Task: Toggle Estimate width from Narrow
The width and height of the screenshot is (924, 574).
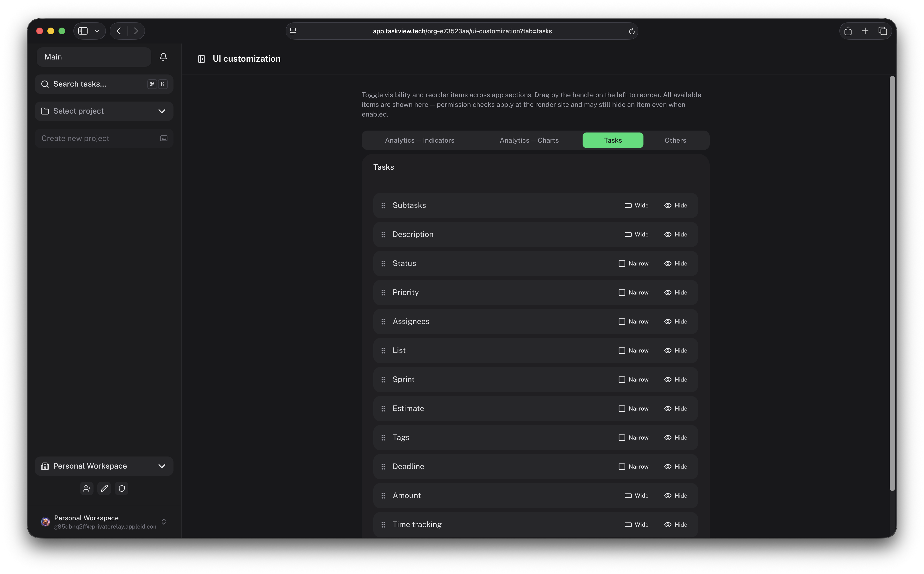Action: point(634,408)
